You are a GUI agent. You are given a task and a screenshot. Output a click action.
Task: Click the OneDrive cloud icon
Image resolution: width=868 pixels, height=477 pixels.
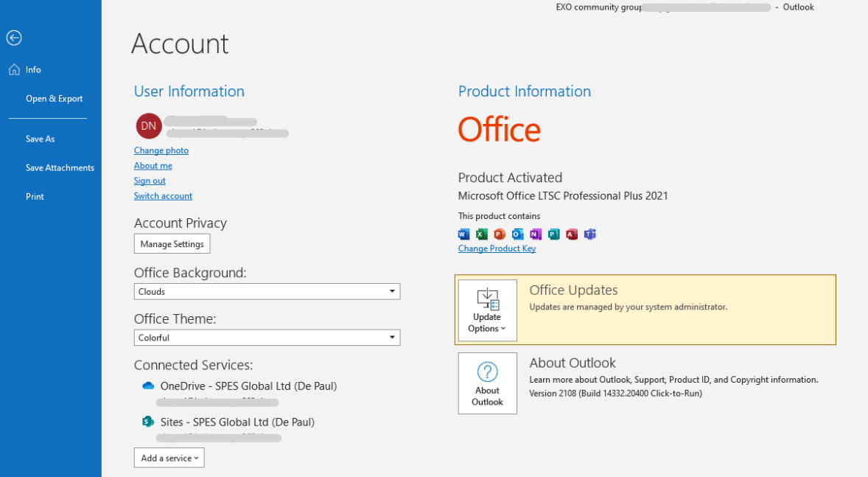coord(148,386)
